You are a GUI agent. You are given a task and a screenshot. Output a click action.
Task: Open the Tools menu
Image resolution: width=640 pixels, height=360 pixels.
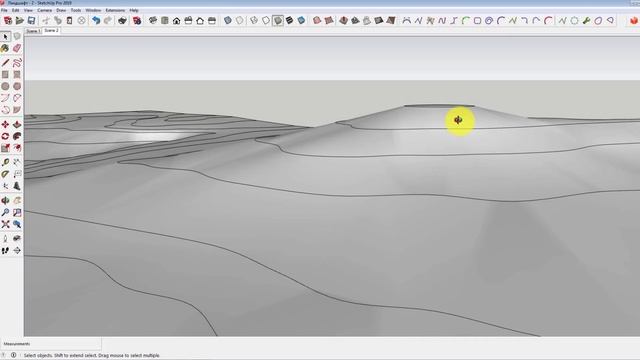(x=76, y=10)
